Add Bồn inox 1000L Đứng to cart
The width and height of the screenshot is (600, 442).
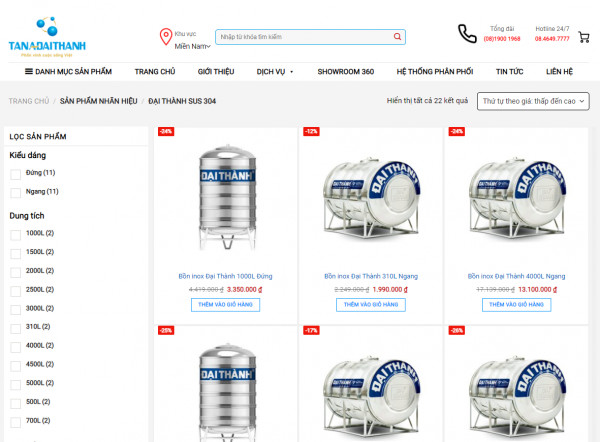point(225,305)
